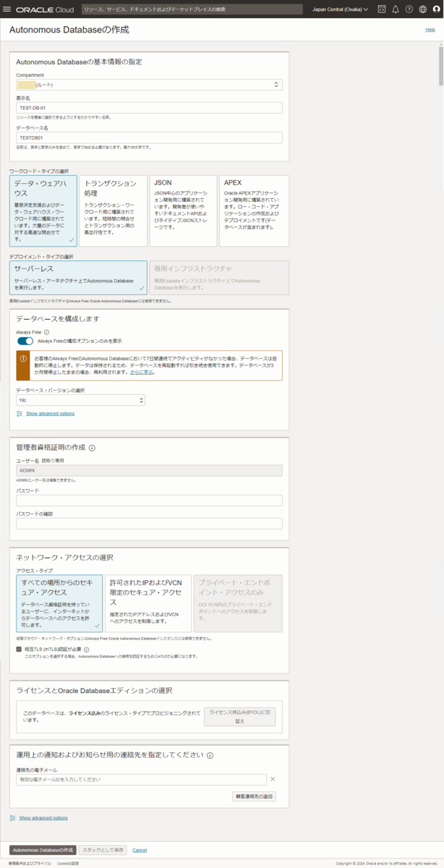Screen dimensions: 444x868
Task: Open the language globe icon
Action: click(423, 9)
